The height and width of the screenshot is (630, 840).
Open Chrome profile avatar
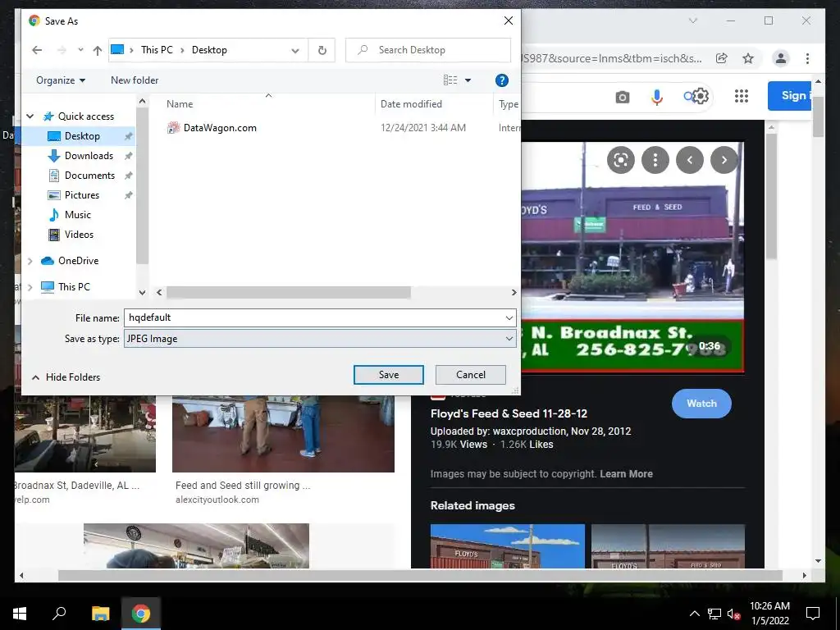click(x=781, y=58)
